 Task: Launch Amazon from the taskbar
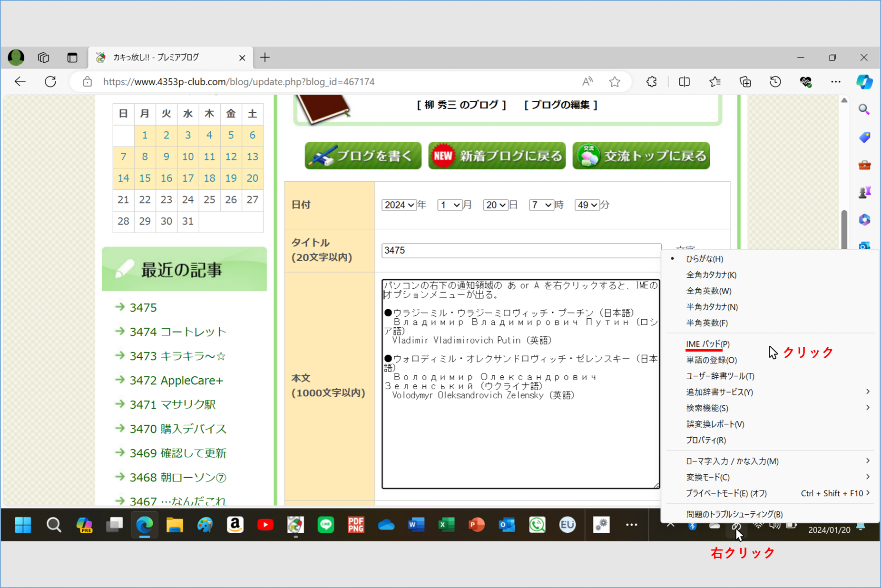(235, 525)
